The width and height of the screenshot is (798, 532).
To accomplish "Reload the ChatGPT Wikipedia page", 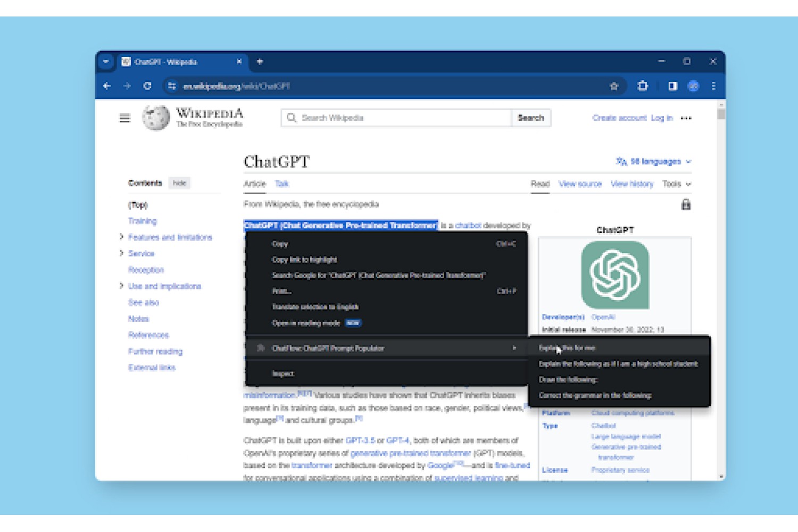I will (147, 86).
